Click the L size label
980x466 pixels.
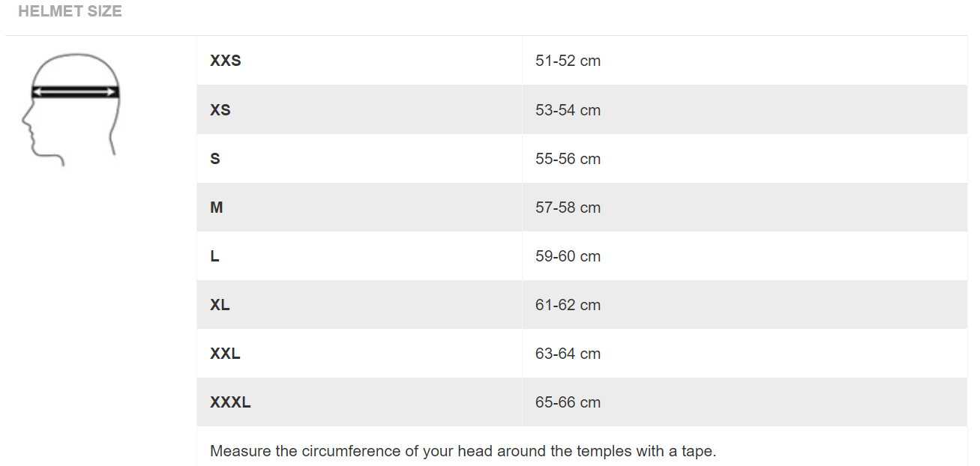click(x=215, y=256)
